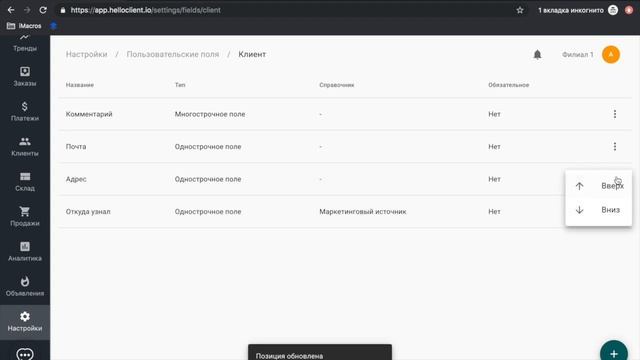Go to Пользовательские поля breadcrumb
Viewport: 640px width, 360px height.
pyautogui.click(x=173, y=54)
